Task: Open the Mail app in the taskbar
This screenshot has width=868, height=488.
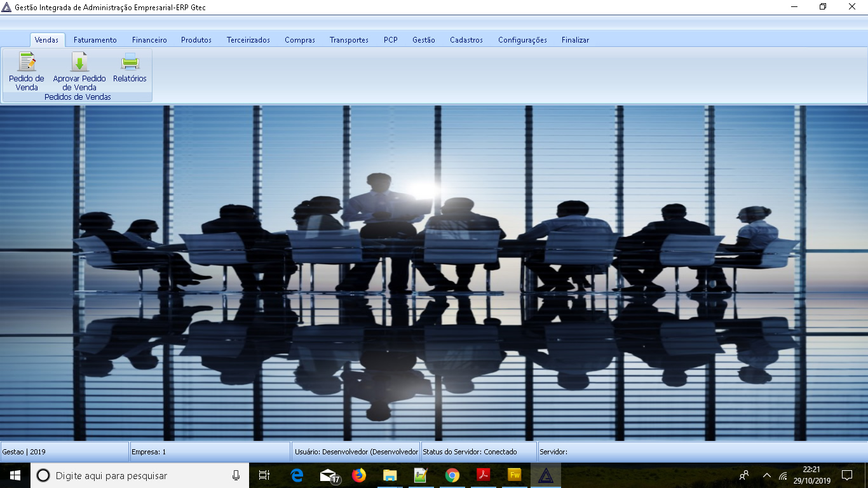Action: (329, 475)
